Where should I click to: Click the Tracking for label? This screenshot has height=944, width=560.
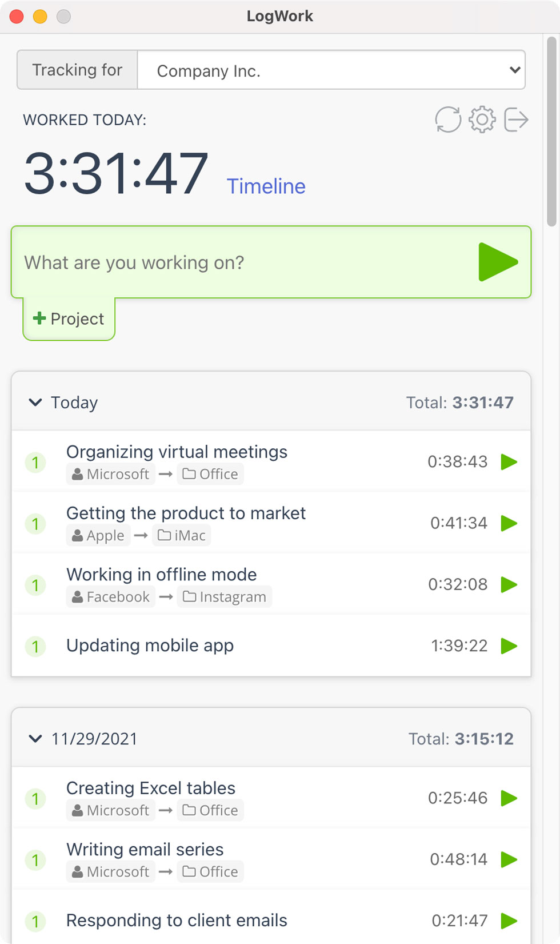tap(77, 70)
